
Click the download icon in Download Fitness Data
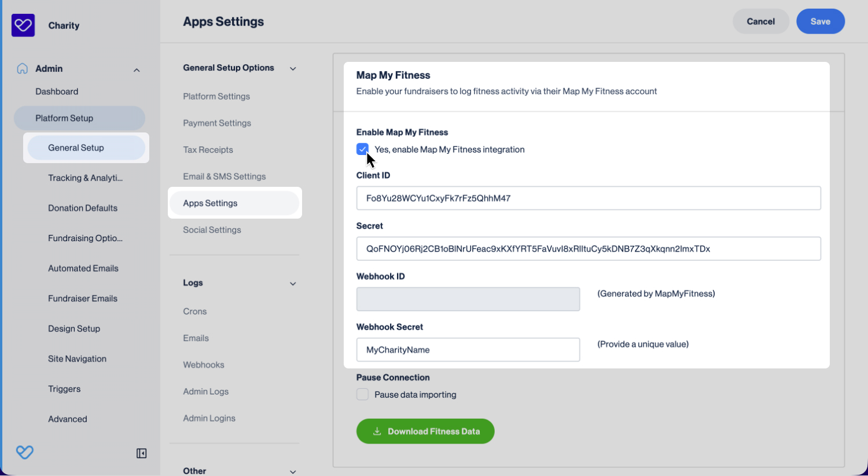pyautogui.click(x=377, y=431)
